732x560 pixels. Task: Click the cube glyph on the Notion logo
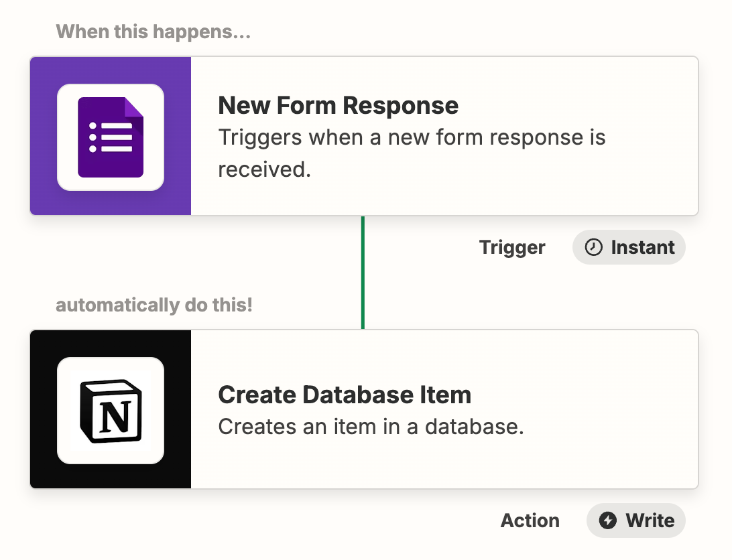tap(111, 410)
